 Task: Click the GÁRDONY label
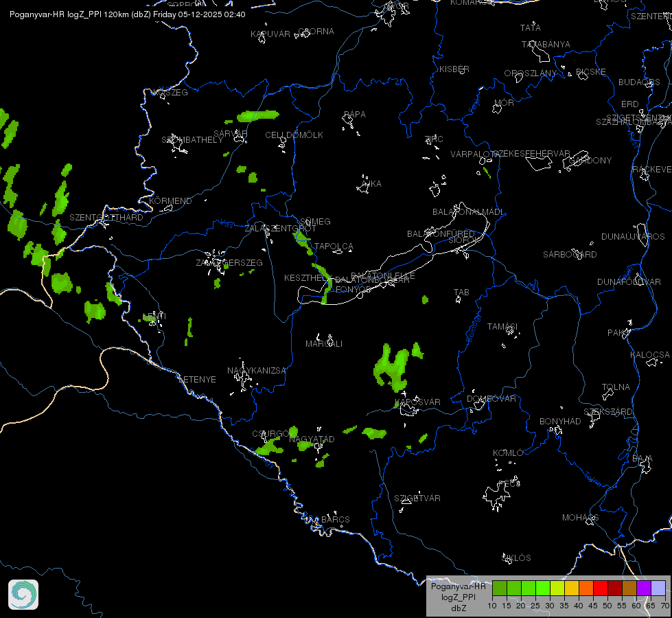coord(590,161)
